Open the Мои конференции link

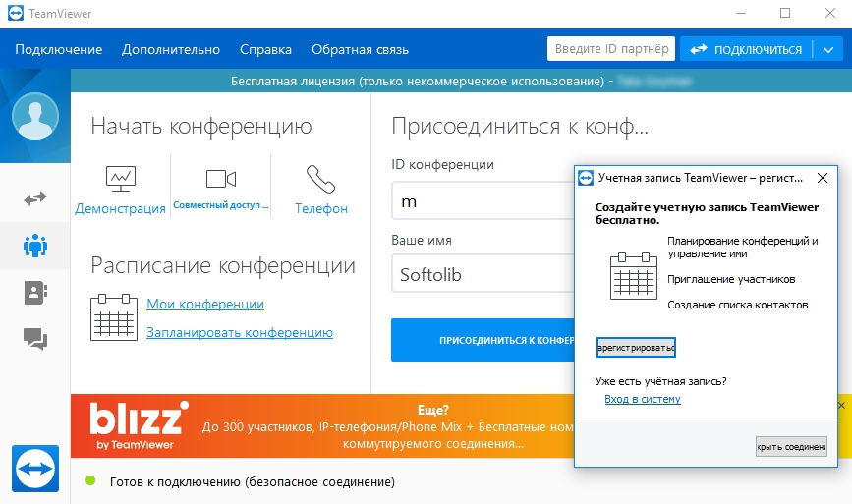pyautogui.click(x=205, y=304)
